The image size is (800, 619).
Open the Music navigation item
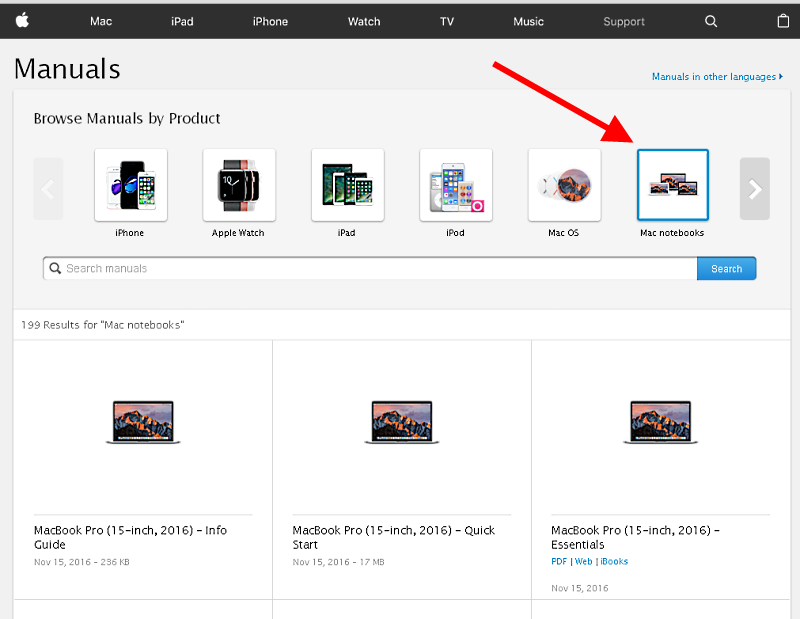tap(528, 21)
